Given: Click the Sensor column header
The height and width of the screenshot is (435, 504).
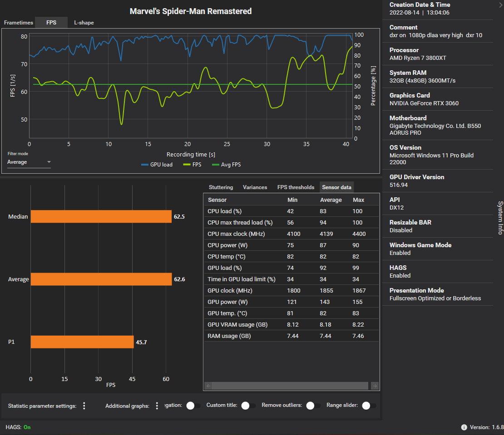Looking at the screenshot, I should tap(217, 200).
